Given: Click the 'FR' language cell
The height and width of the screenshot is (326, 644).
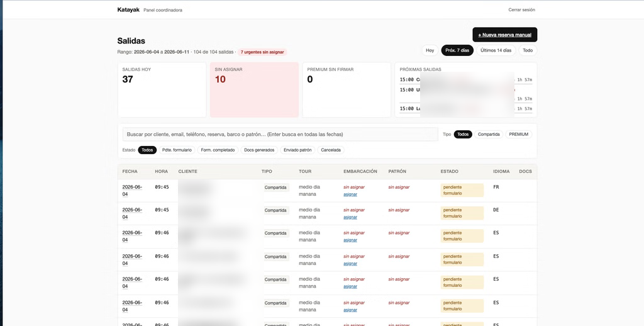Looking at the screenshot, I should click(x=496, y=187).
